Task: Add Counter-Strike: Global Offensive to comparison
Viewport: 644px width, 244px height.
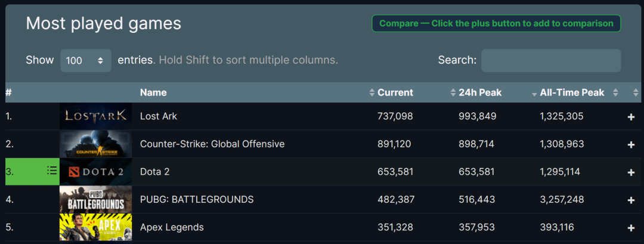Action: tap(631, 144)
